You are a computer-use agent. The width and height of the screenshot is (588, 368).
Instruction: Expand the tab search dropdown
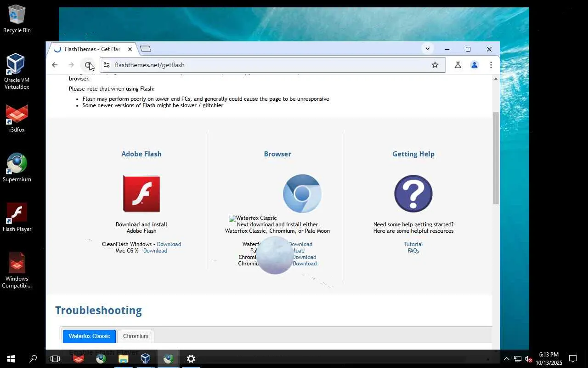428,49
